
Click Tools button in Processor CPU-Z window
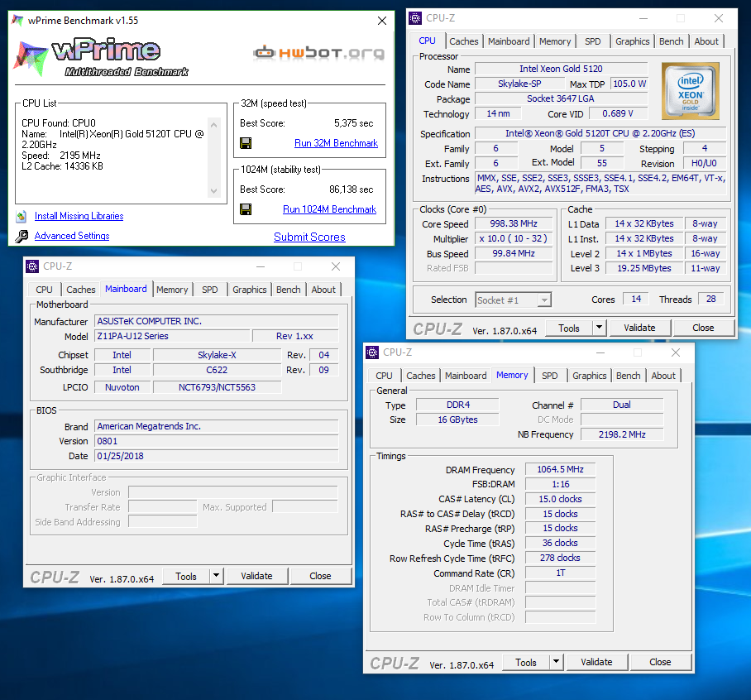(x=569, y=328)
